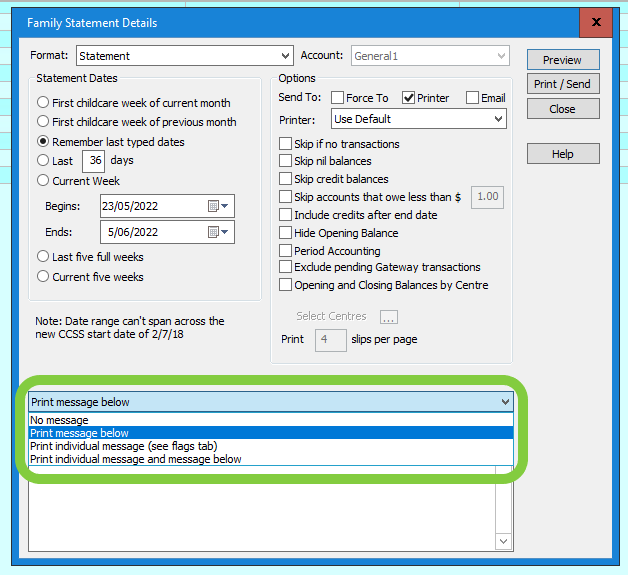Collapse the Print message below combo box
This screenshot has height=575, width=628.
(x=271, y=402)
